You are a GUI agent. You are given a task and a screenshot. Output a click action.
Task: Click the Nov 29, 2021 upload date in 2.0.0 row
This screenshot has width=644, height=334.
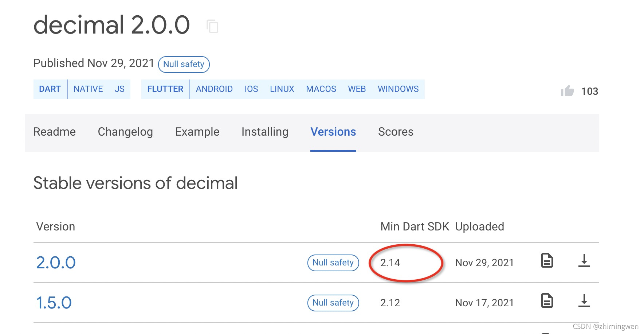click(484, 263)
